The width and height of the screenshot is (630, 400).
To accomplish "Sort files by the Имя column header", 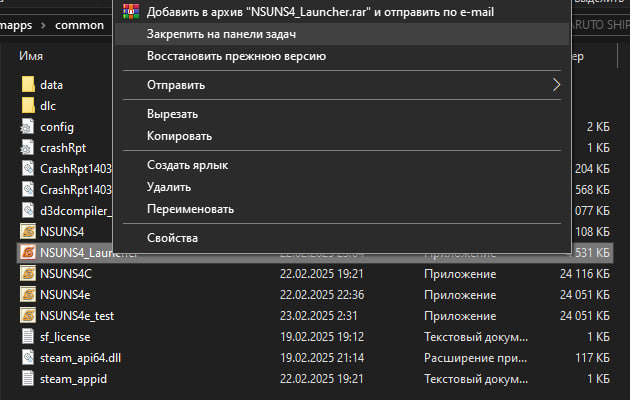I will coord(31,57).
